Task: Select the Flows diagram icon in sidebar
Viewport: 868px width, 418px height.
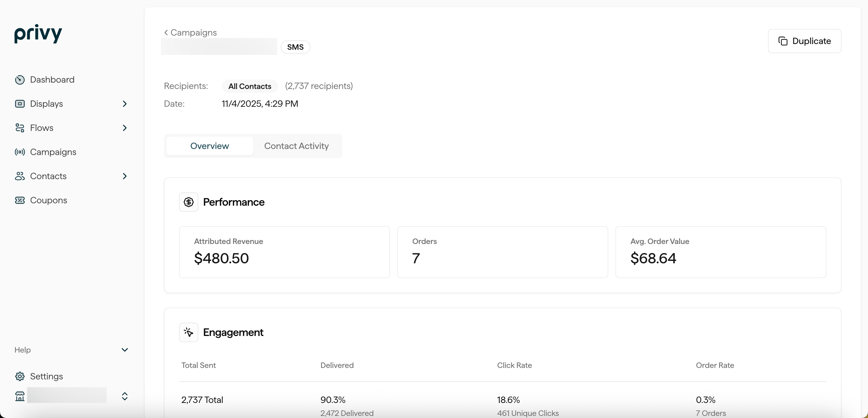Action: coord(20,128)
